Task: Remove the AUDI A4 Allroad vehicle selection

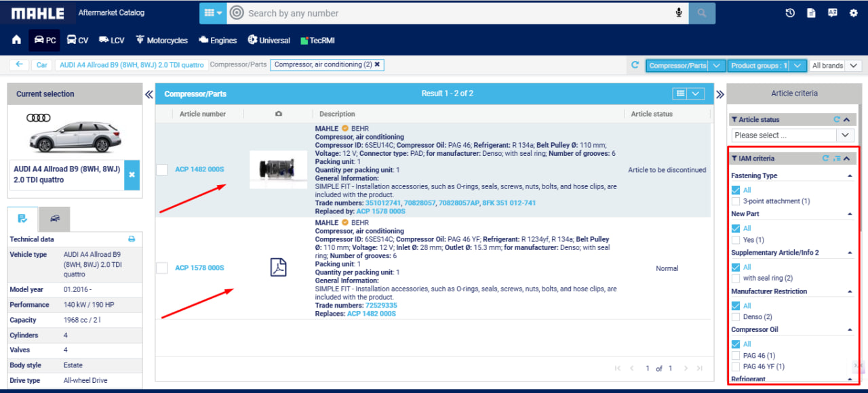Action: pos(132,175)
